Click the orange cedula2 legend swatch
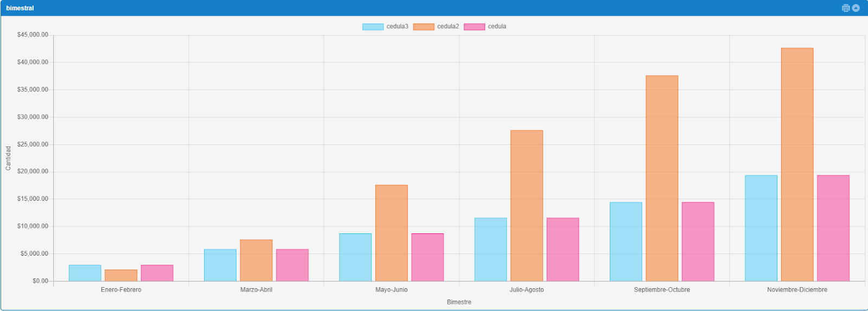Screen dimensions: 868x311 [x=424, y=27]
